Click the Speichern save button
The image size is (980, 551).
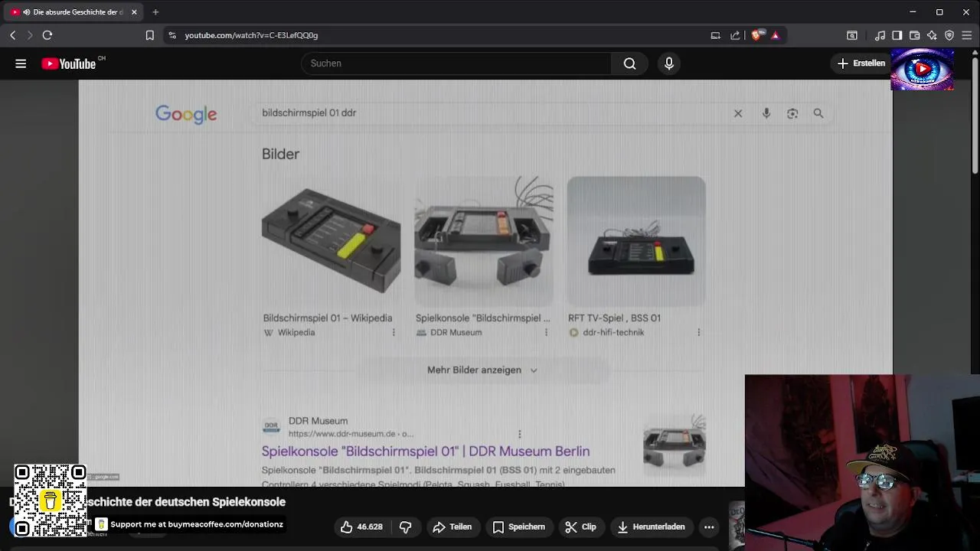coord(519,527)
